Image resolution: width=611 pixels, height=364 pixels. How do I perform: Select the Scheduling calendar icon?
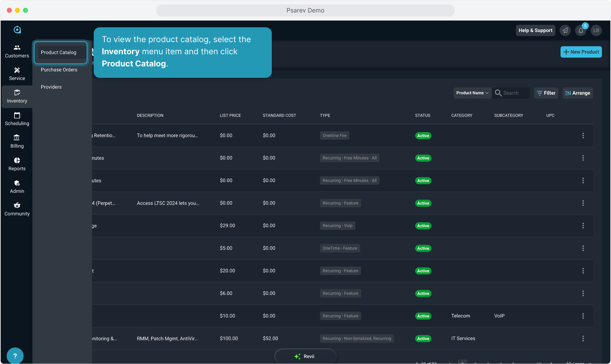pos(17,116)
